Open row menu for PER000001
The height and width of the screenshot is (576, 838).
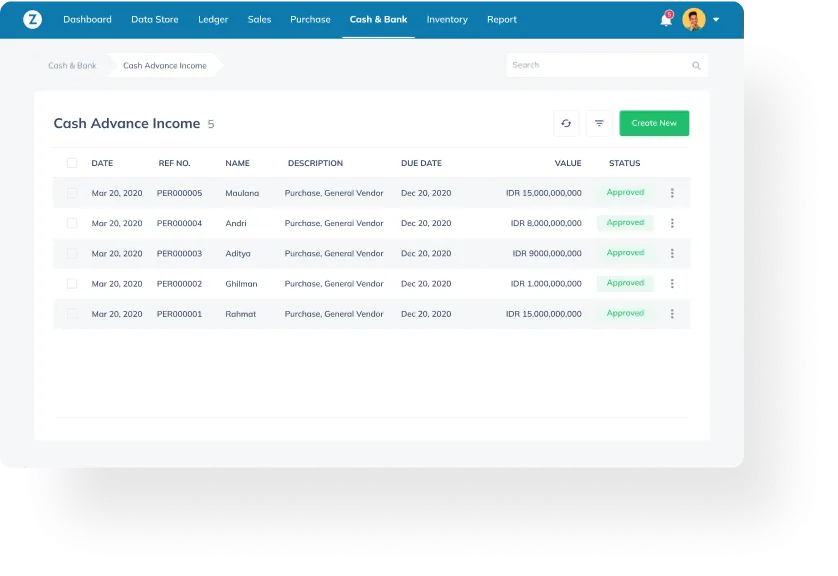(x=672, y=314)
